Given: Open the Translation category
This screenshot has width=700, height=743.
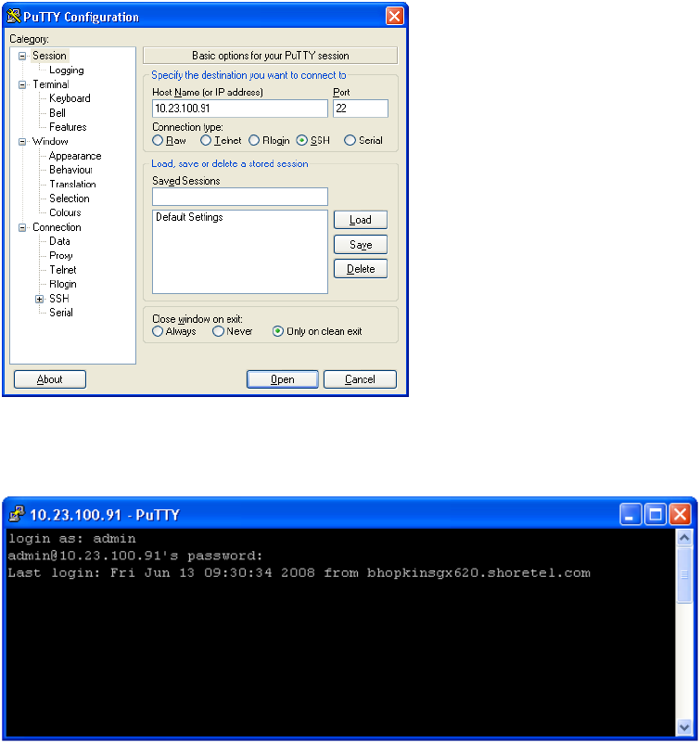Looking at the screenshot, I should coord(72,184).
